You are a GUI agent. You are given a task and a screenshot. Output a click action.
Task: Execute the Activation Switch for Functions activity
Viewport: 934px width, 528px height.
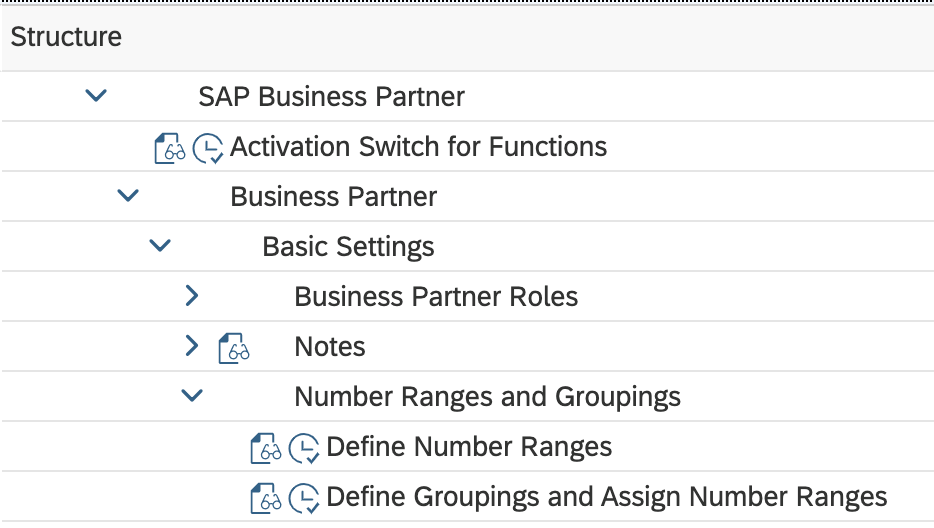click(x=208, y=148)
